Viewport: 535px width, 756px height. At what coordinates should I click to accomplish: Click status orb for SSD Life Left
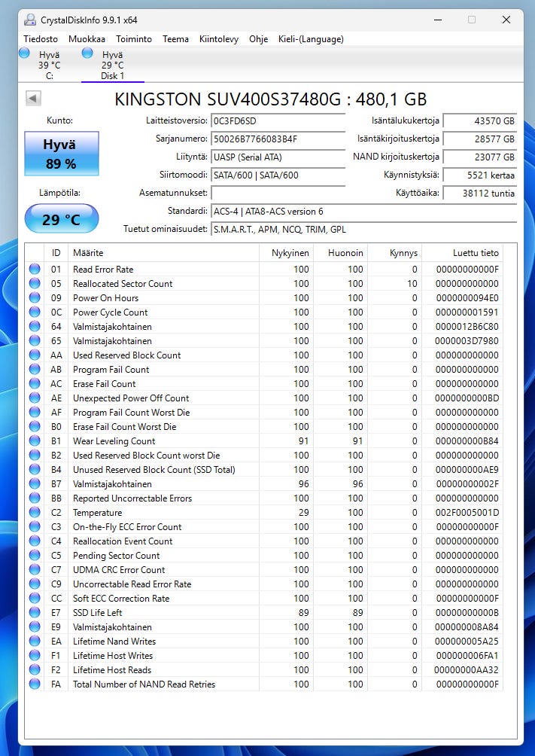click(35, 612)
